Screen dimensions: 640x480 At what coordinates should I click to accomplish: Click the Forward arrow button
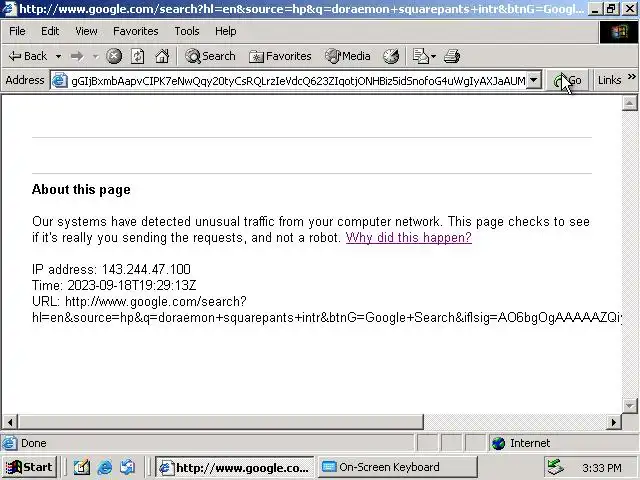pyautogui.click(x=77, y=56)
